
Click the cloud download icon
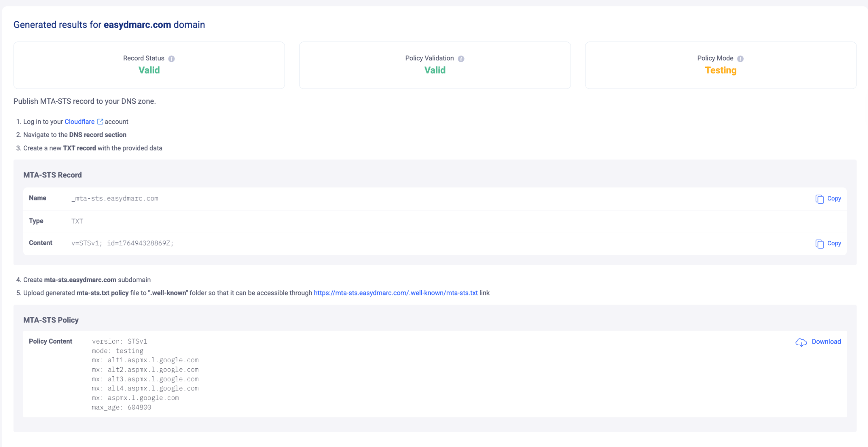(x=801, y=342)
